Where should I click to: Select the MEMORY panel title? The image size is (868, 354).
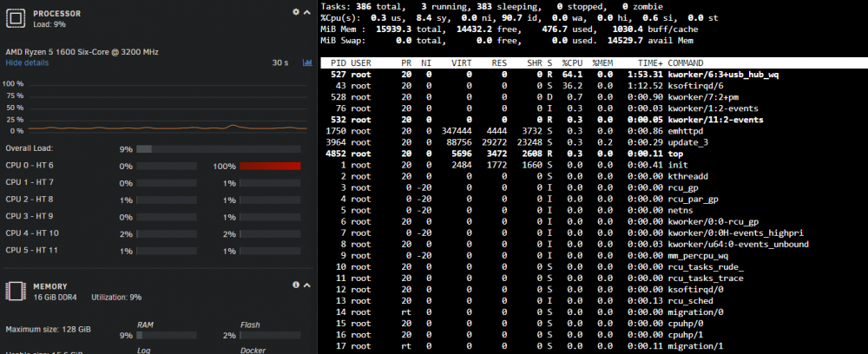[x=50, y=286]
